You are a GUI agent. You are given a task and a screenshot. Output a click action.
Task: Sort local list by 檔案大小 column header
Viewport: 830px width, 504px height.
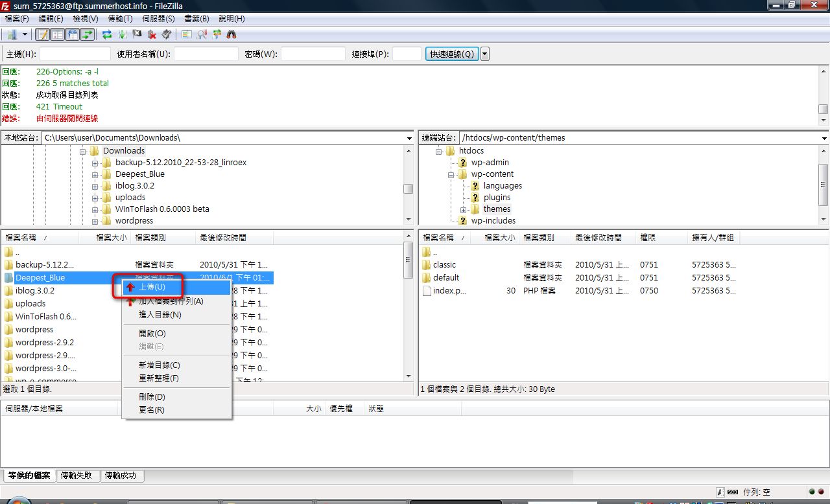tap(104, 238)
